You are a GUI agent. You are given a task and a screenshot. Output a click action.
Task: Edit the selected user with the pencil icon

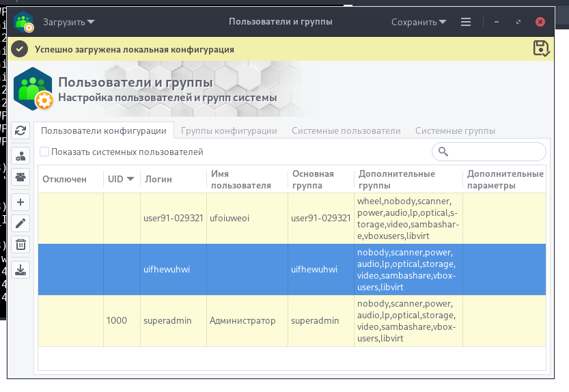pyautogui.click(x=21, y=223)
